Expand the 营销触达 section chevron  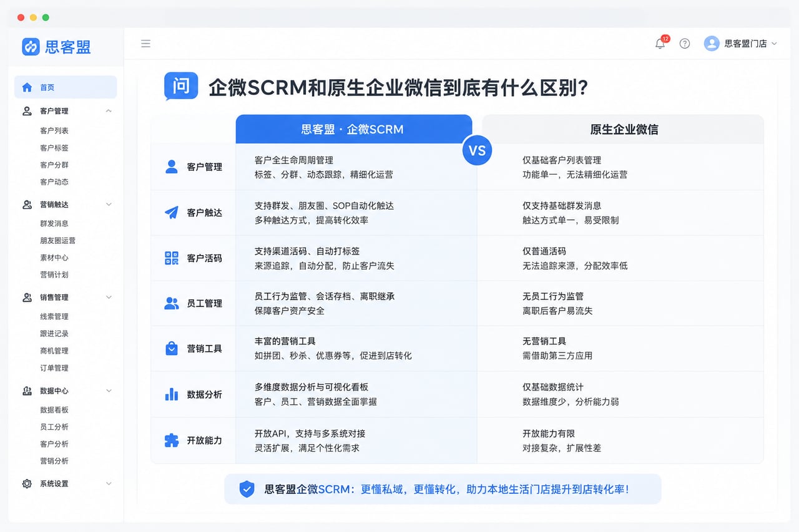tap(109, 205)
